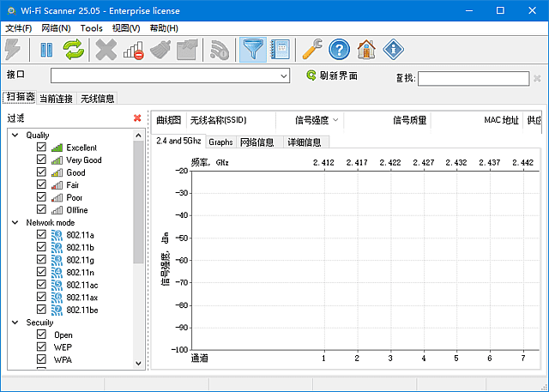
Task: Click the home page house icon
Action: [366, 50]
